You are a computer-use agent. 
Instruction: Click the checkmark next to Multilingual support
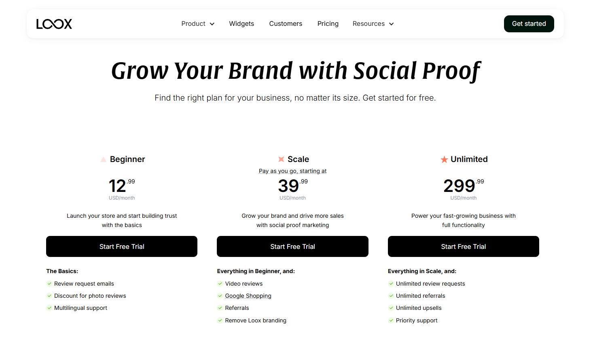(49, 307)
